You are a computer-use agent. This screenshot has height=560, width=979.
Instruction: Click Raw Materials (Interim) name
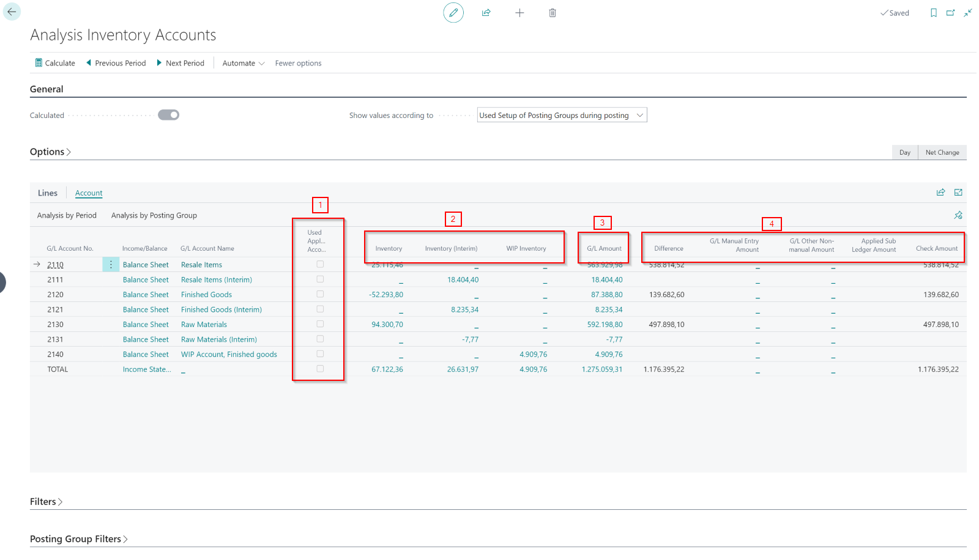coord(219,340)
